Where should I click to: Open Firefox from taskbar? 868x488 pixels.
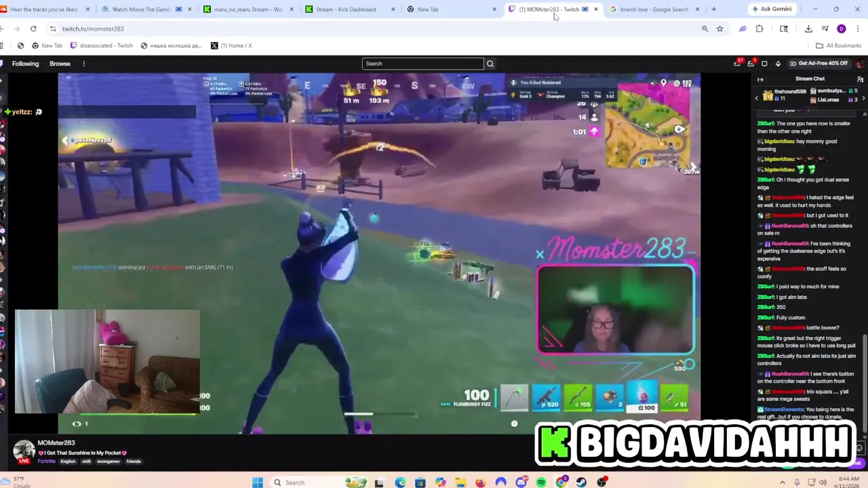tap(481, 483)
